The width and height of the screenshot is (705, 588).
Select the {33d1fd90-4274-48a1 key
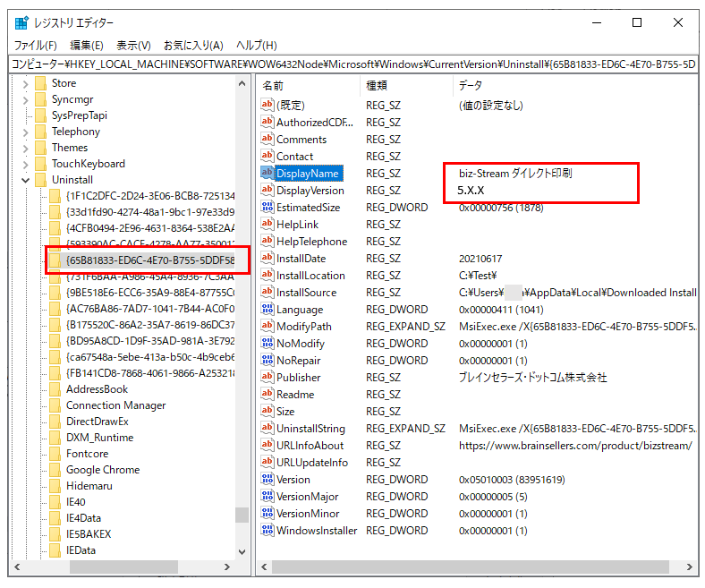point(150,212)
